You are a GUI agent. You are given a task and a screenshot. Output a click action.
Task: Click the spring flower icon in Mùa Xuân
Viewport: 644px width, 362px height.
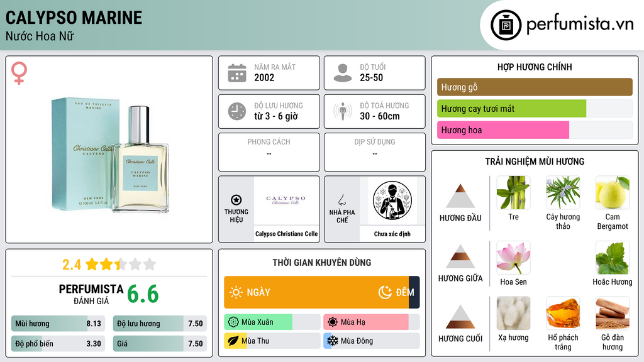point(233,322)
